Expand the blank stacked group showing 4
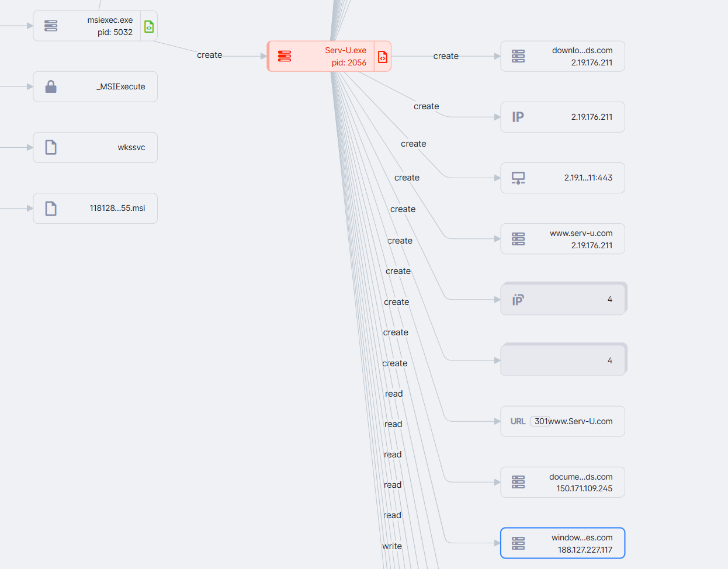The image size is (728, 569). (x=563, y=360)
